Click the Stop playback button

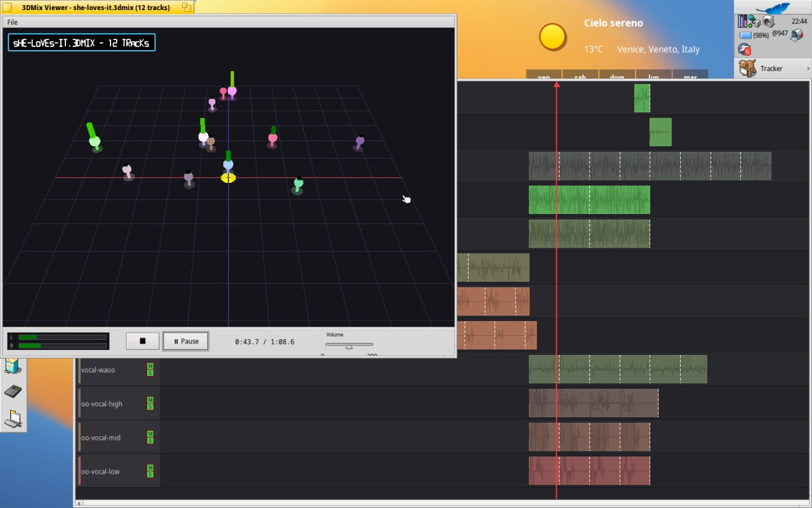pyautogui.click(x=142, y=341)
